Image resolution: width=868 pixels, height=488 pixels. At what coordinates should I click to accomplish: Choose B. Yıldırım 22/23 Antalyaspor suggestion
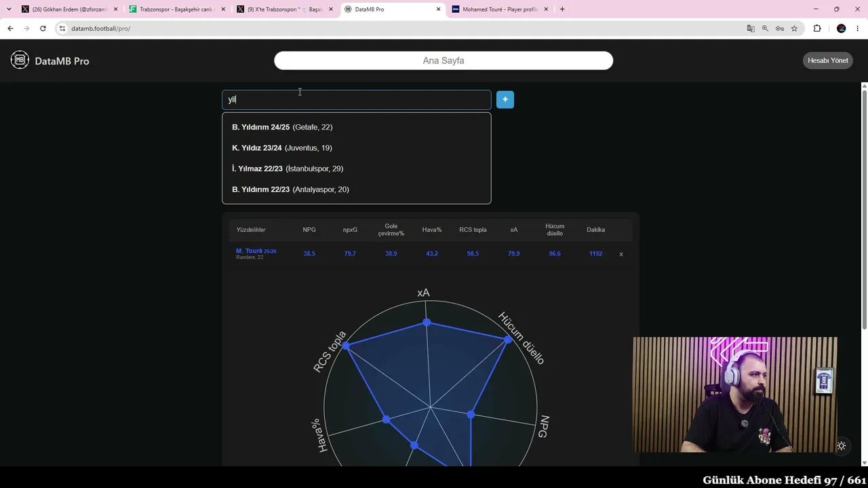click(357, 190)
